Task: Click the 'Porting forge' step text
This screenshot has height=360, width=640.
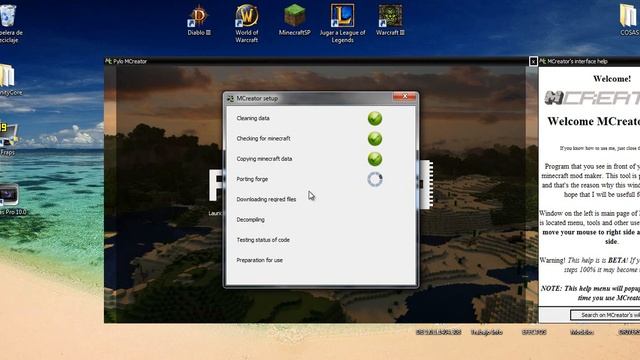Action: coord(252,179)
